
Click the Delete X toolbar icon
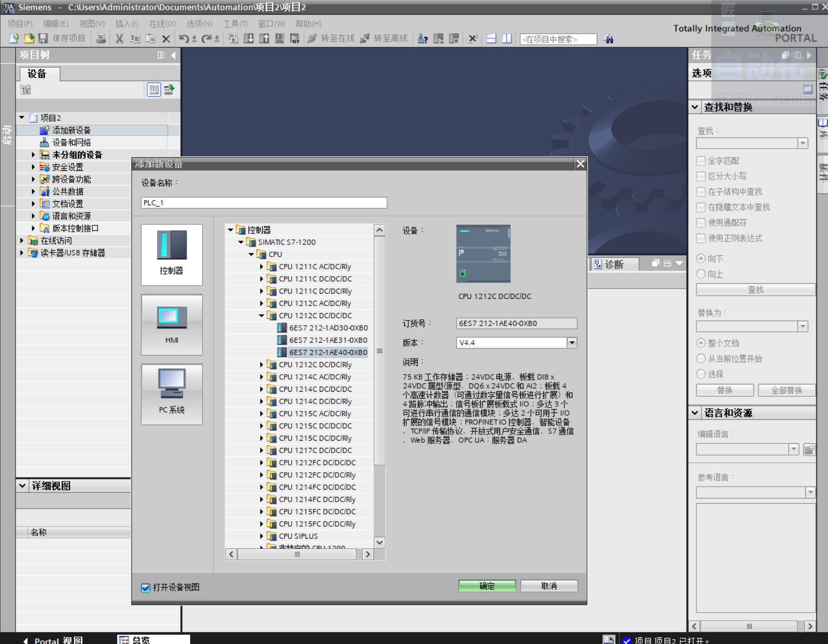[x=166, y=39]
